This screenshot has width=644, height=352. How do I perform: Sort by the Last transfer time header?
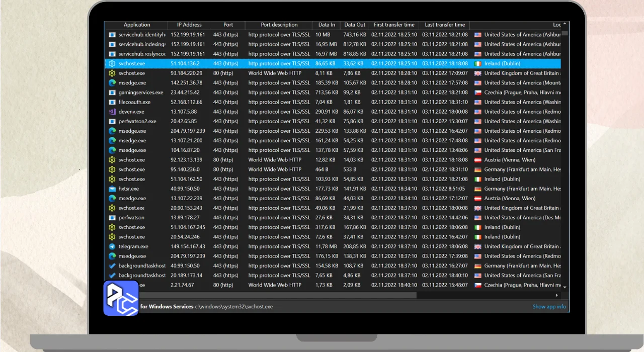point(445,25)
